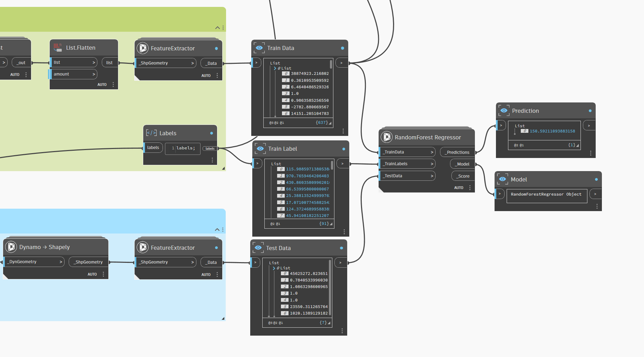Toggle preview dot on Prediction node

click(590, 111)
